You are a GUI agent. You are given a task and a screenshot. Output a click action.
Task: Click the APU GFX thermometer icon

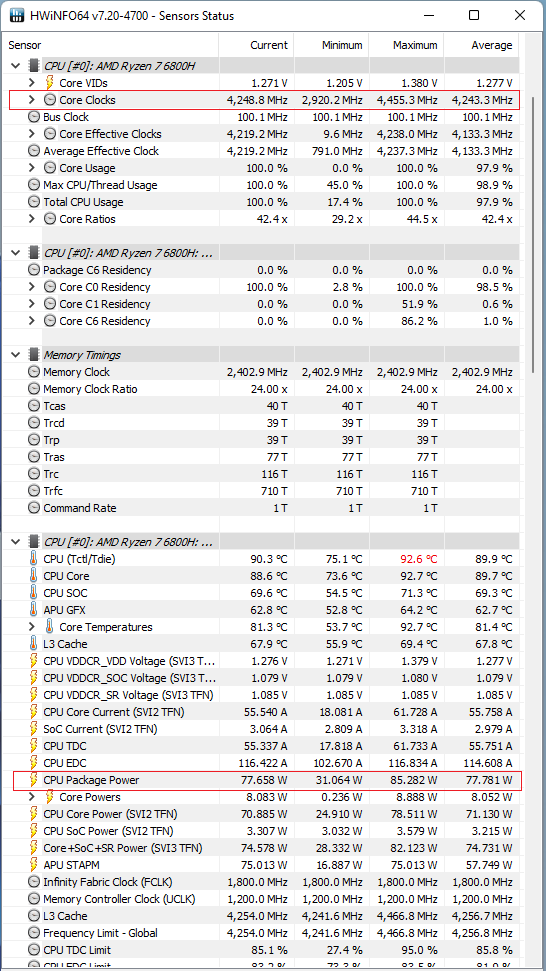tap(33, 610)
